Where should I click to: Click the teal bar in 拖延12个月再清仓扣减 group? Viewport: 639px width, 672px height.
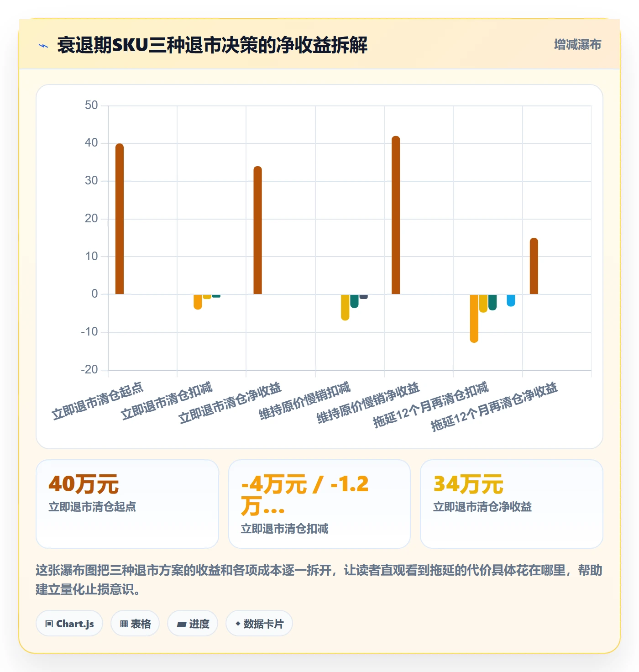(x=492, y=302)
